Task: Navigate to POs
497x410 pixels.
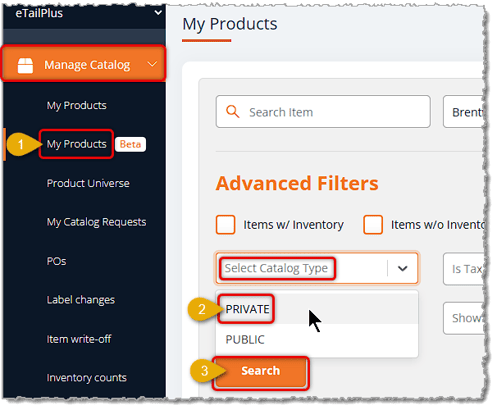Action: point(56,261)
